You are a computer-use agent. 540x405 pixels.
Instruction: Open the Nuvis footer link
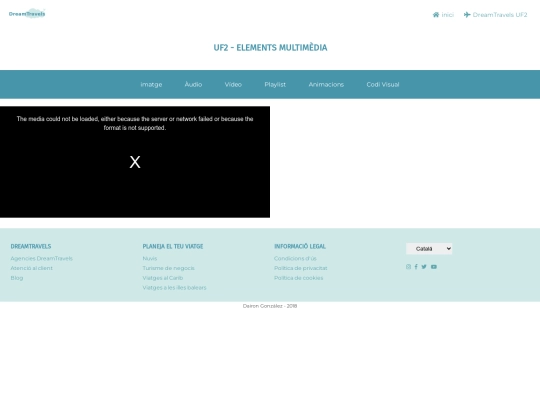(150, 258)
